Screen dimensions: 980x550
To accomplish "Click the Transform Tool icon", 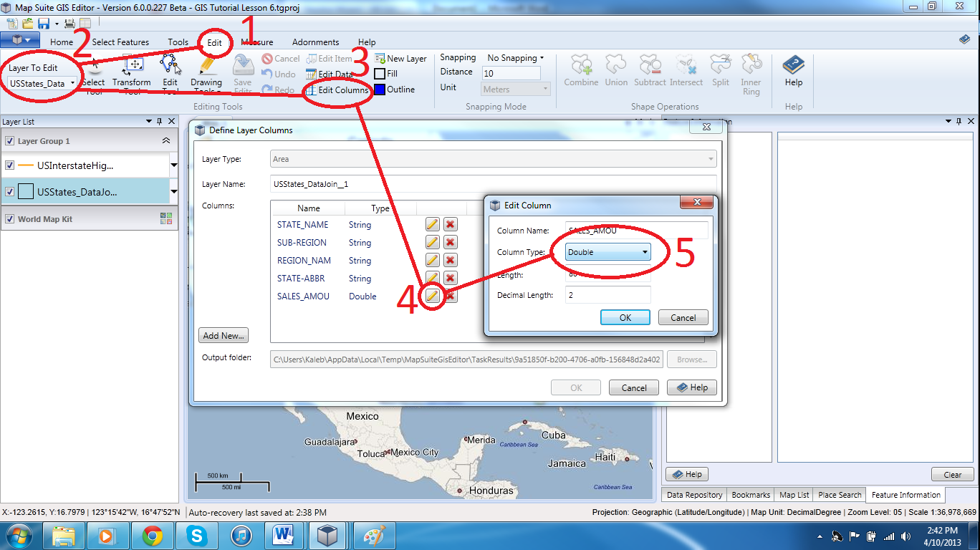I will pyautogui.click(x=133, y=65).
